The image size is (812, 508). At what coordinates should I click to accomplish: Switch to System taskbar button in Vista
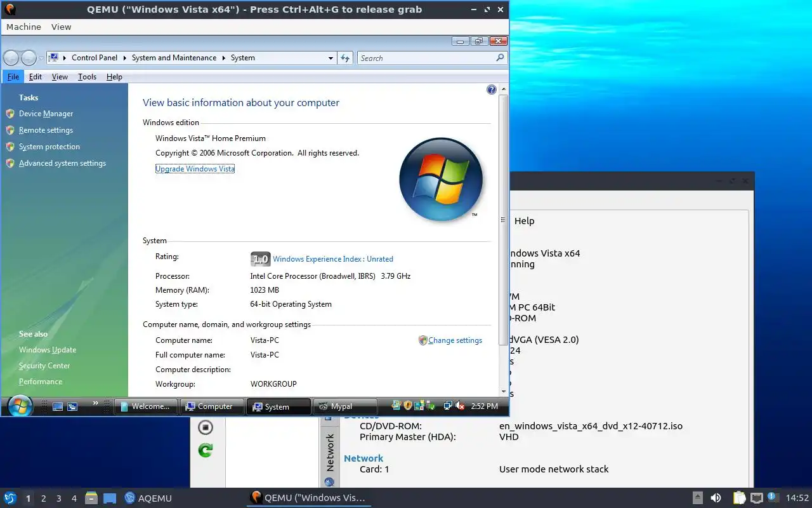tap(278, 406)
